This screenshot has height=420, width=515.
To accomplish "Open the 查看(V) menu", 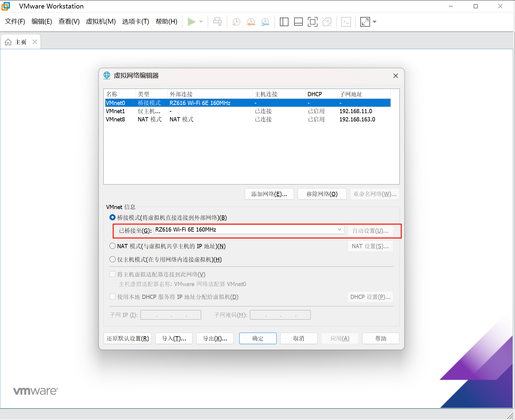I will tap(69, 22).
